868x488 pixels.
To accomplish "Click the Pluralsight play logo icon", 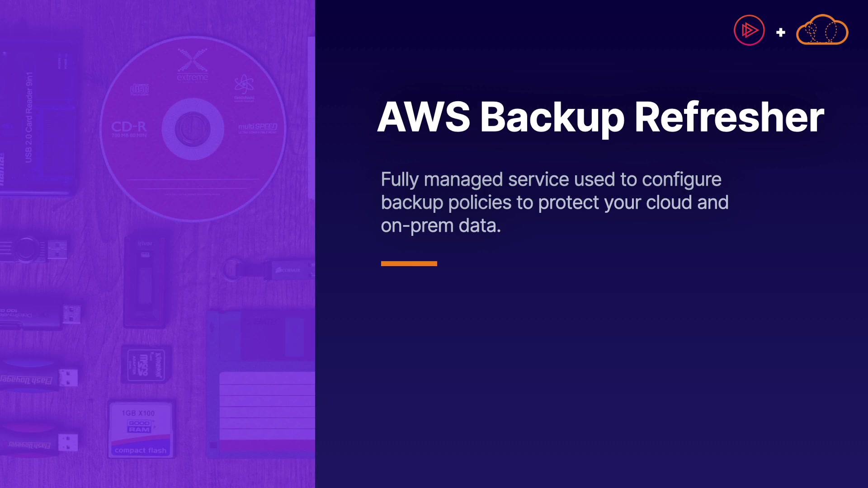I will coord(749,30).
